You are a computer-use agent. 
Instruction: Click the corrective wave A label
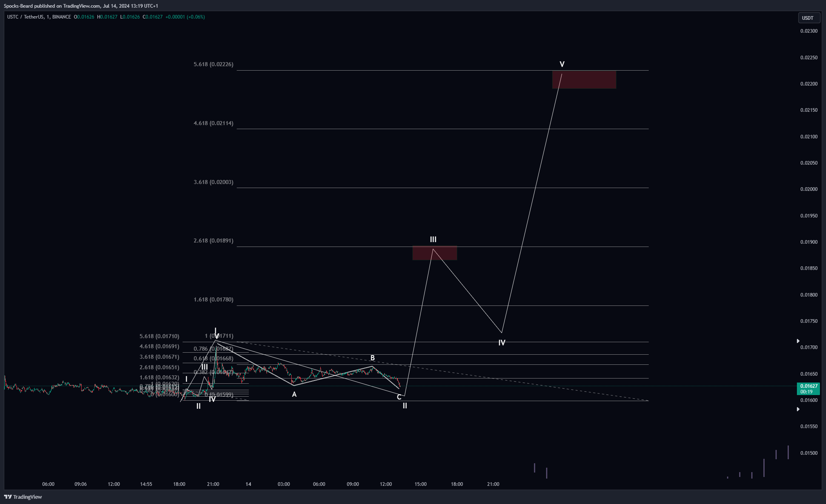pos(294,394)
